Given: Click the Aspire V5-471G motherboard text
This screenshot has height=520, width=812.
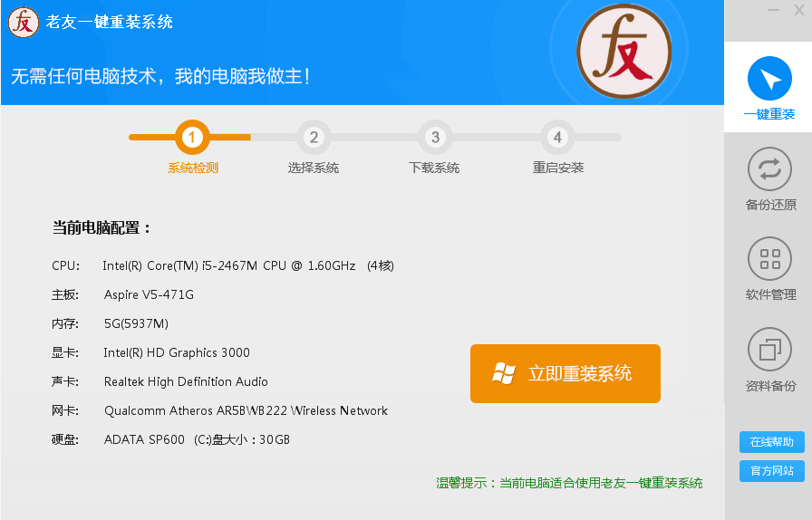Looking at the screenshot, I should (150, 294).
